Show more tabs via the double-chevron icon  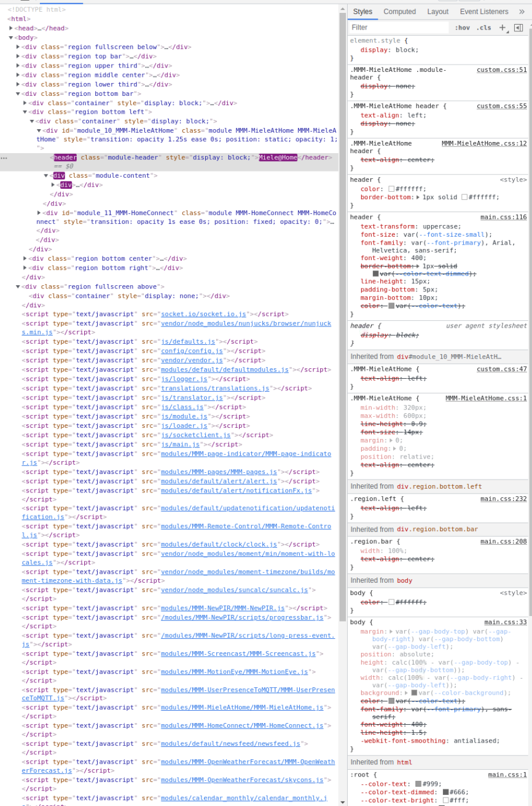pyautogui.click(x=522, y=12)
